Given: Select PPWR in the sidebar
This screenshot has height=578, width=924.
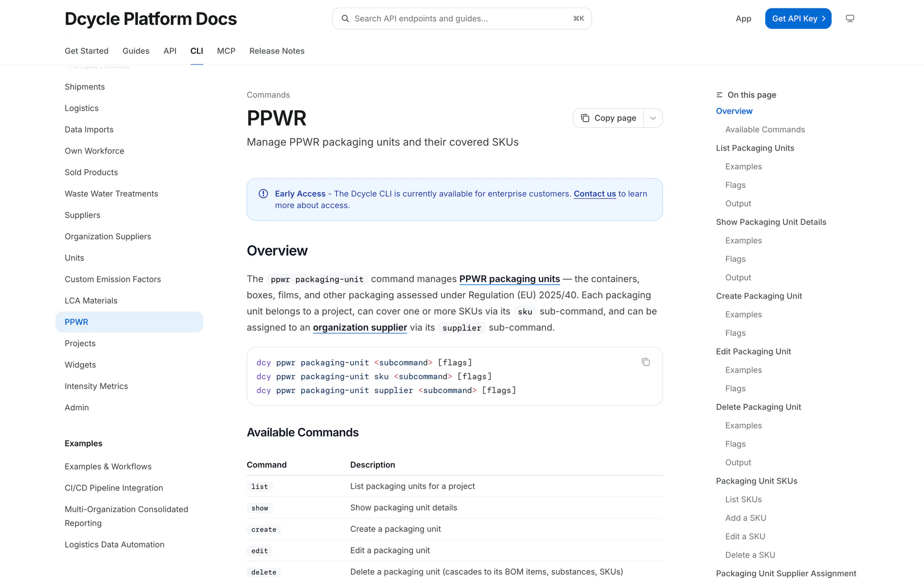Looking at the screenshot, I should click(129, 322).
